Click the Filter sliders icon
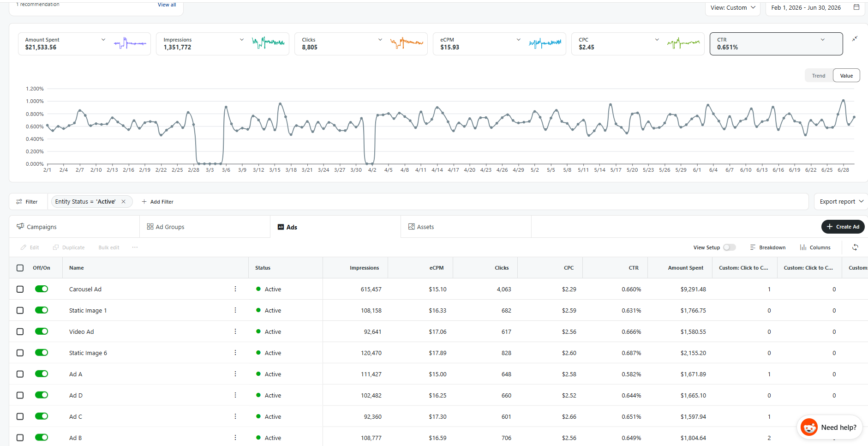The width and height of the screenshot is (868, 446). 19,202
